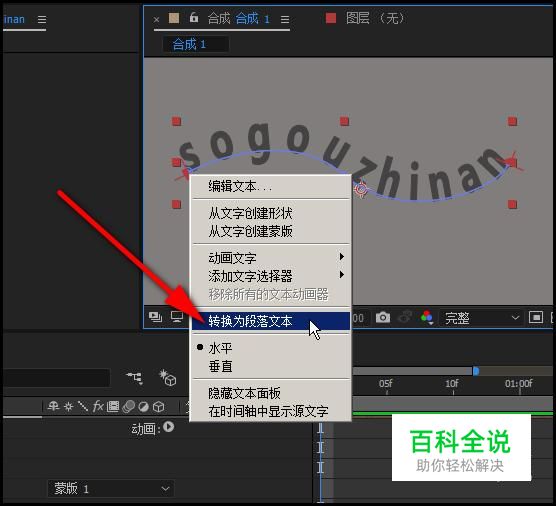Open the 完整 resolution dropdown
The image size is (556, 506).
click(x=482, y=318)
